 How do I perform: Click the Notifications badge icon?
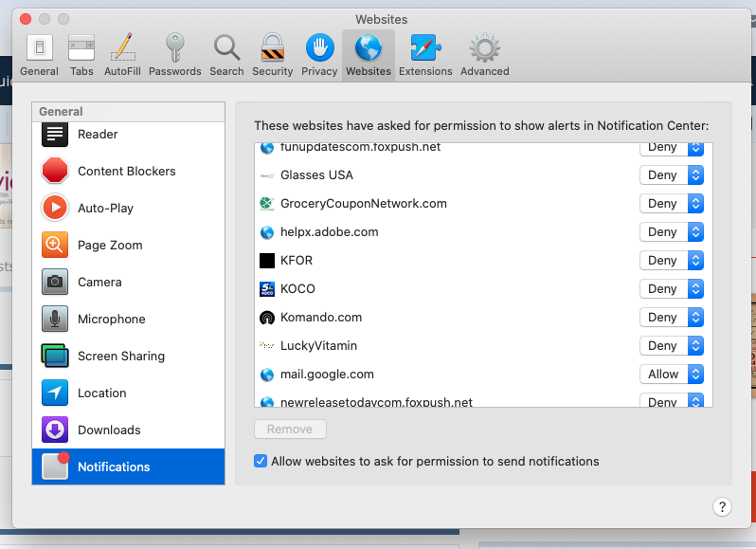point(55,466)
